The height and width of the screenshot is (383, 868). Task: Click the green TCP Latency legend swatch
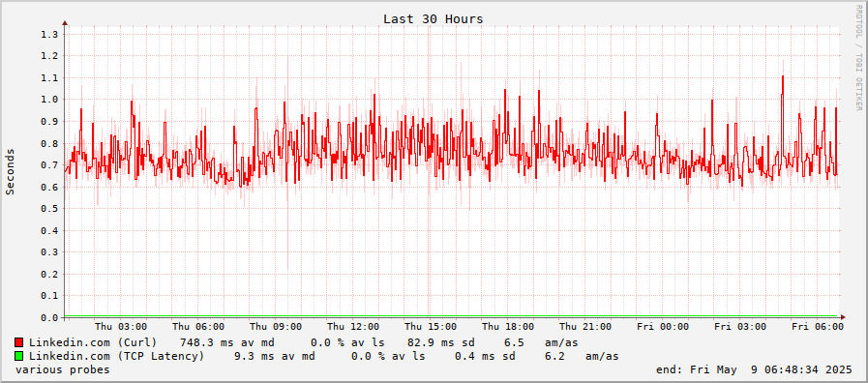(x=19, y=356)
